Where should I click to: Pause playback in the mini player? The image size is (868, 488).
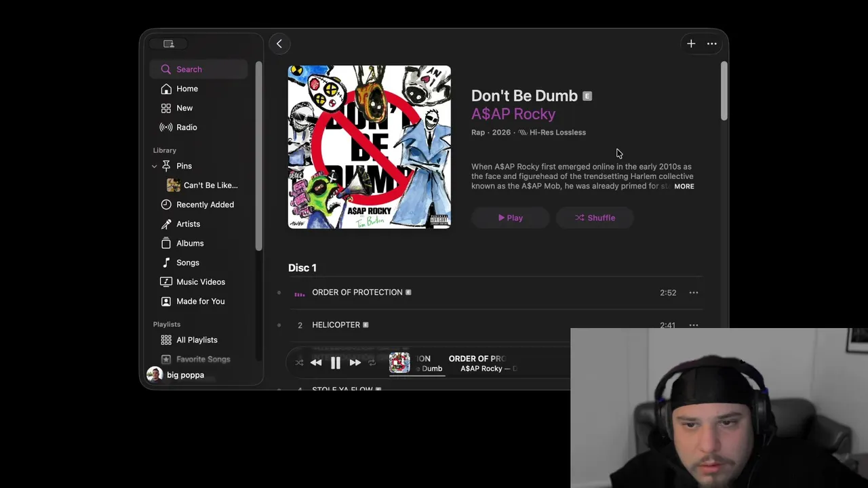pos(336,363)
